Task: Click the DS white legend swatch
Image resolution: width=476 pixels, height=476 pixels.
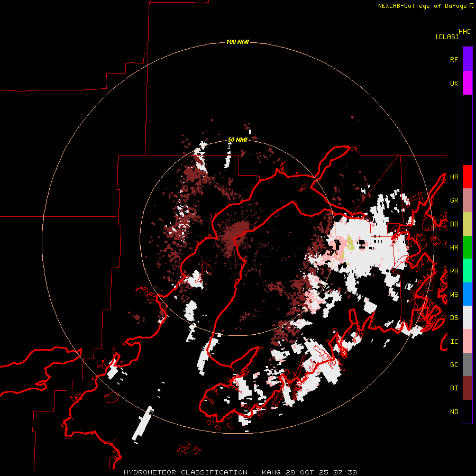Action: click(x=467, y=317)
